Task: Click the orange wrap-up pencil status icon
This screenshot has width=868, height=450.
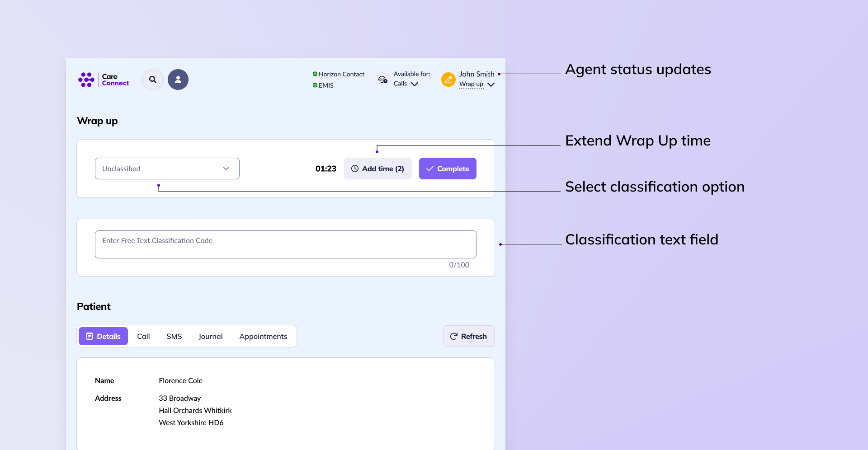Action: tap(448, 80)
